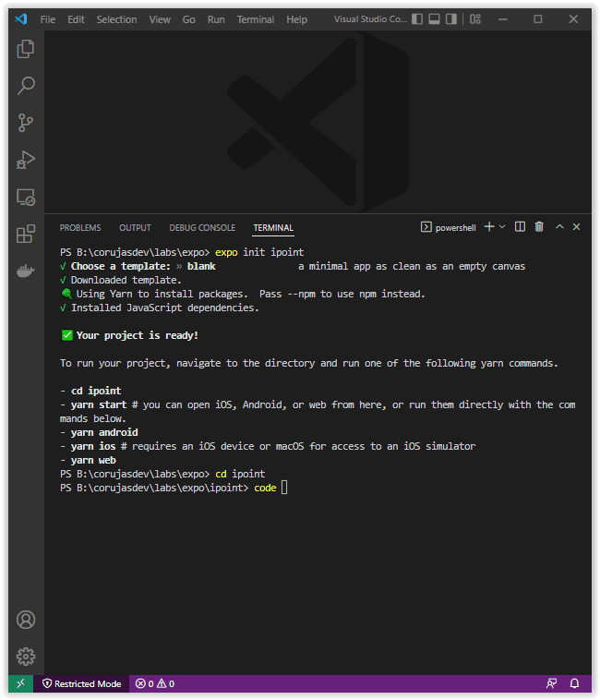Switch to the Output tab
The image size is (600, 700).
pyautogui.click(x=135, y=228)
